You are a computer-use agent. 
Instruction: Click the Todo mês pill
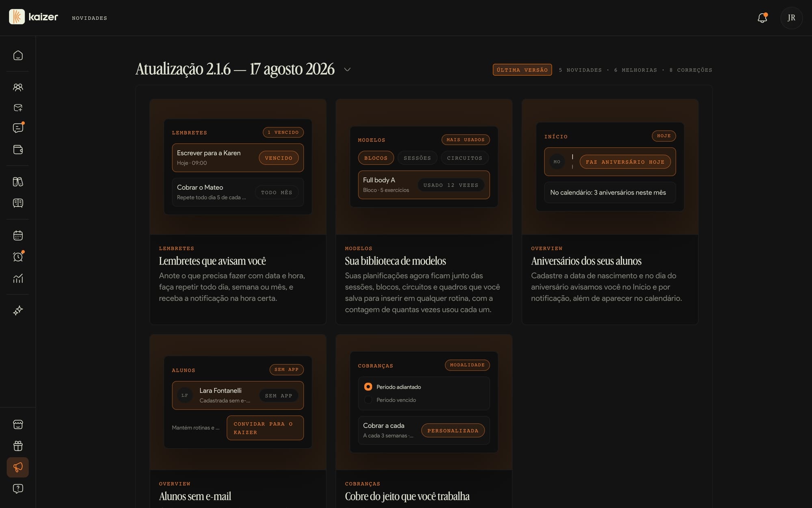[x=276, y=193]
